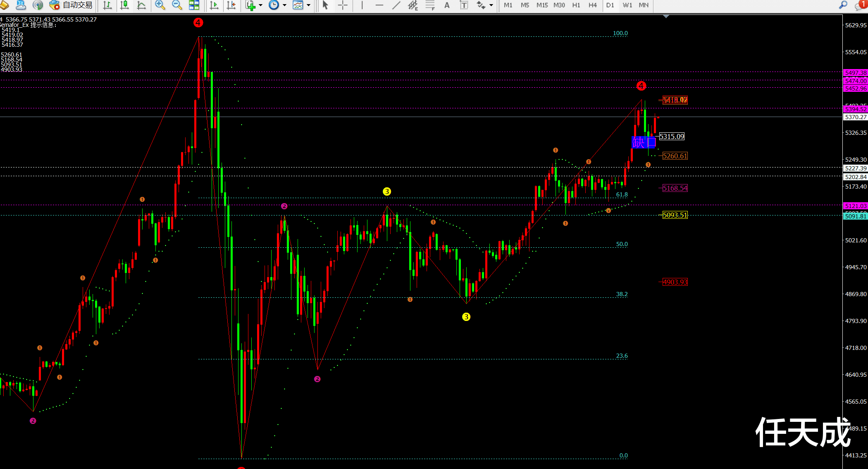
Task: Expand the periods clock dropdown arrow
Action: 284,5
